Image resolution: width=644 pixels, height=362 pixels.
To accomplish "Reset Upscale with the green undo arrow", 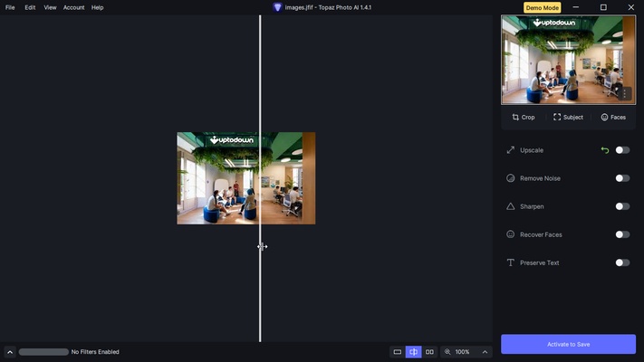I will 604,150.
